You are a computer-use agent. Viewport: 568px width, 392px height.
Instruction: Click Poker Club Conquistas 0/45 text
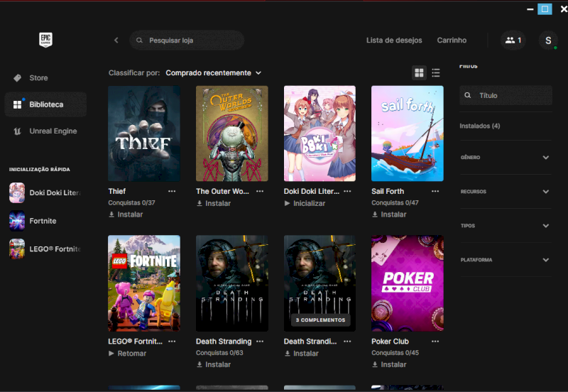pyautogui.click(x=395, y=353)
